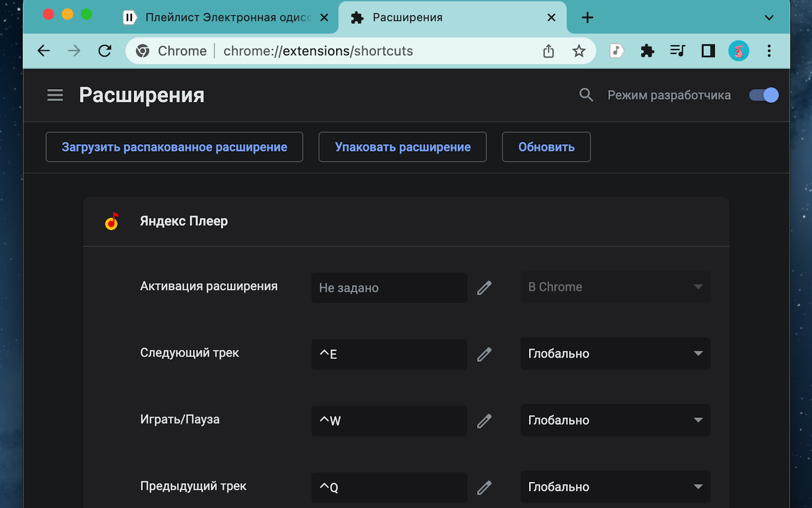This screenshot has width=812, height=508.
Task: Click the Активация расширения label
Action: coord(209,286)
